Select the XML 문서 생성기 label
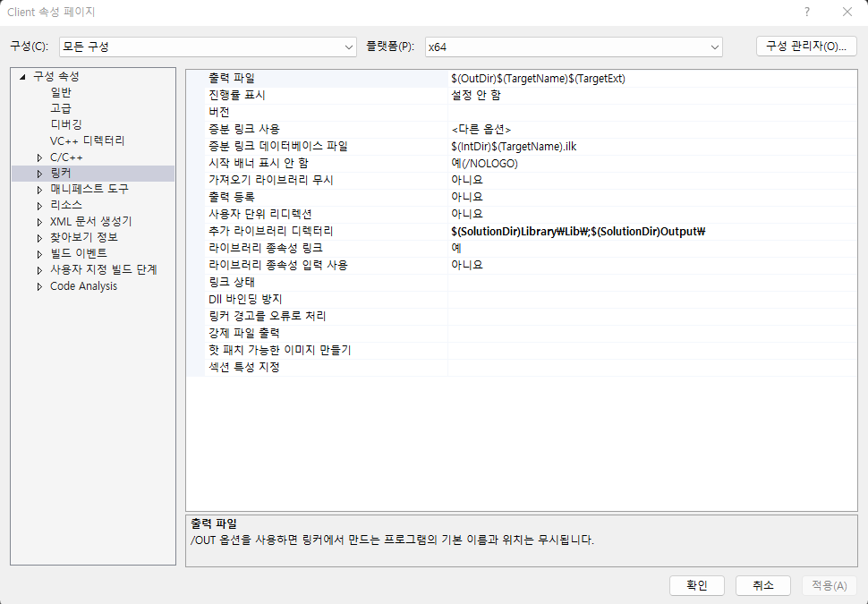Screen dimensions: 868x604 pos(90,221)
